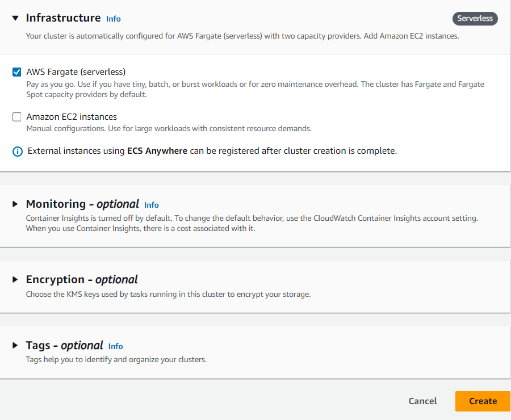Click the Serverless badge
The width and height of the screenshot is (511, 420).
click(x=475, y=19)
